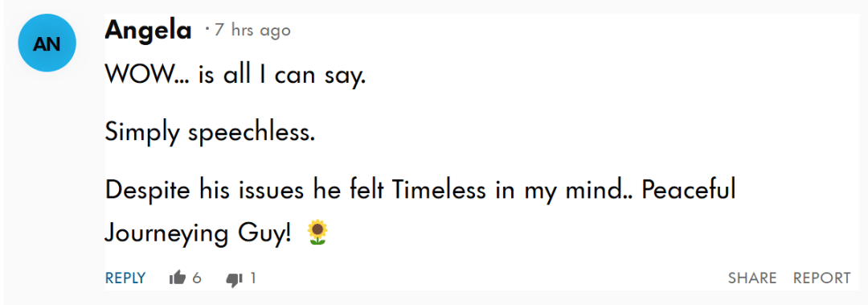This screenshot has width=868, height=305.
Task: Click the word 'speechless' in the comment
Action: [252, 133]
